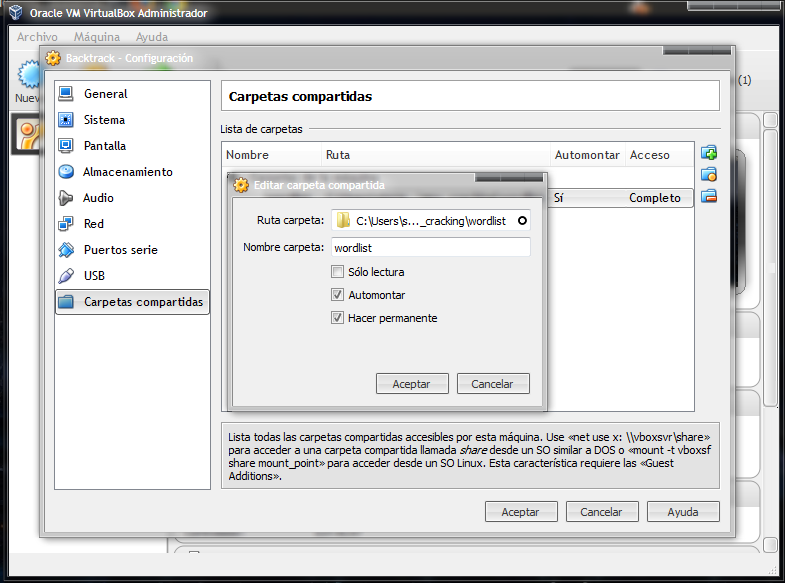Click Aceptar in the Configuración window
The width and height of the screenshot is (785, 583).
(521, 512)
